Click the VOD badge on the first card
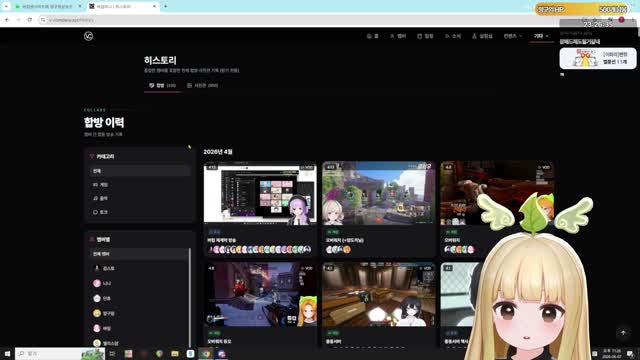This screenshot has width=640, height=360. pyautogui.click(x=306, y=167)
